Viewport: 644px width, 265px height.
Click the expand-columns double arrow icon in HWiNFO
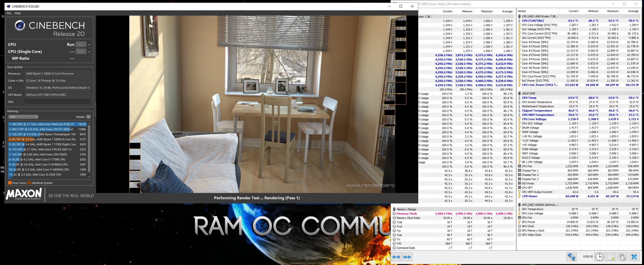(396, 257)
